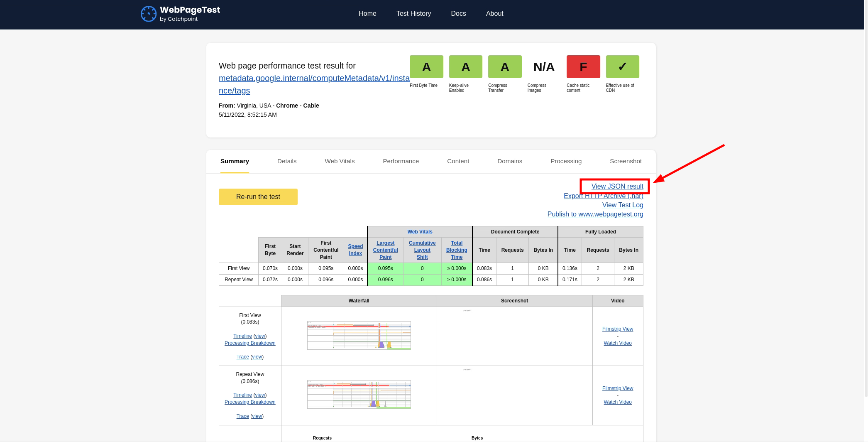Switch to the Web Vitals tab
868x442 pixels.
point(339,161)
